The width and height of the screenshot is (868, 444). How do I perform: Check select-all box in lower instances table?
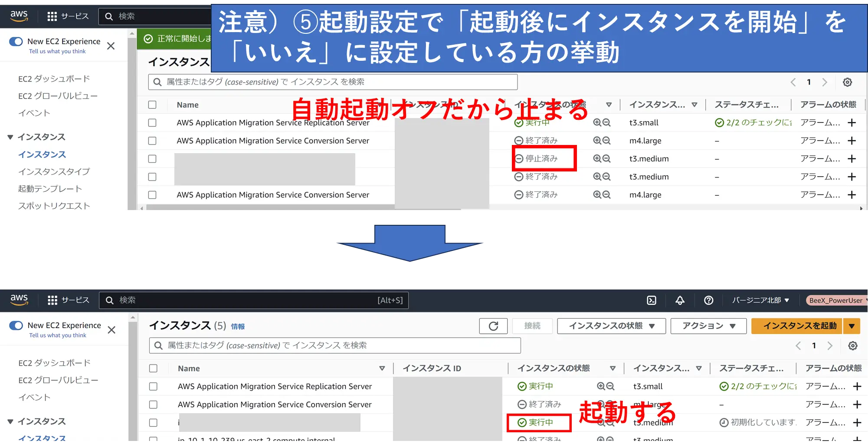click(153, 368)
